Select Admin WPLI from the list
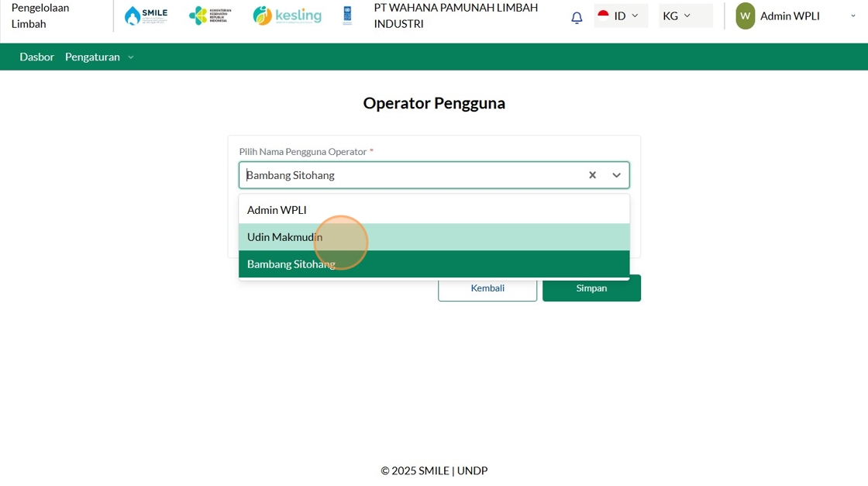This screenshot has width=868, height=486. coord(434,210)
